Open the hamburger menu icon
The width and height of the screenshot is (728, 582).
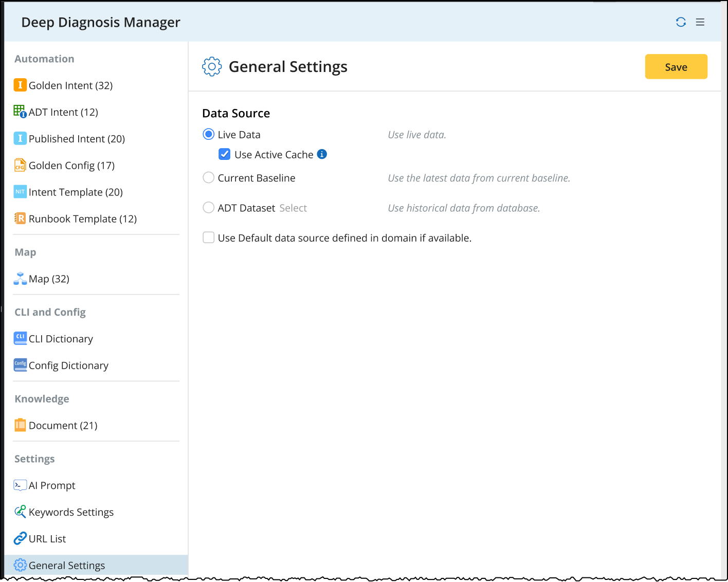pyautogui.click(x=700, y=22)
